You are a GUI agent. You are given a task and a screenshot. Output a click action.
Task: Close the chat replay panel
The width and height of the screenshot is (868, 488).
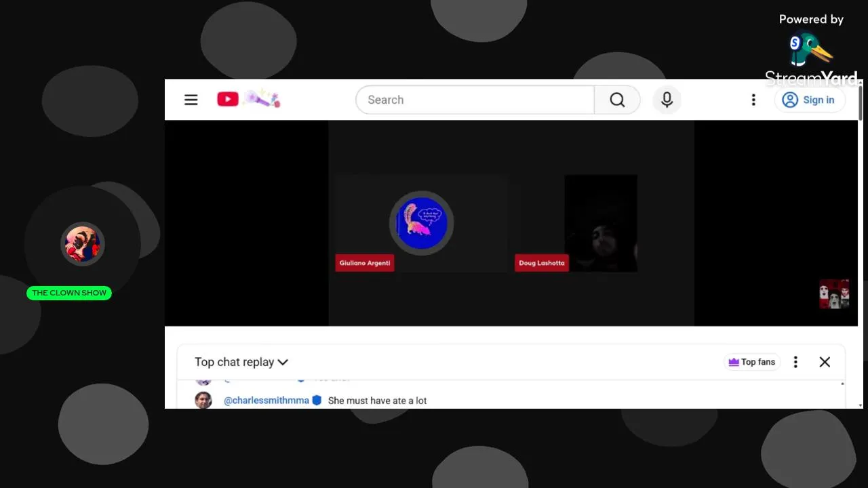825,362
